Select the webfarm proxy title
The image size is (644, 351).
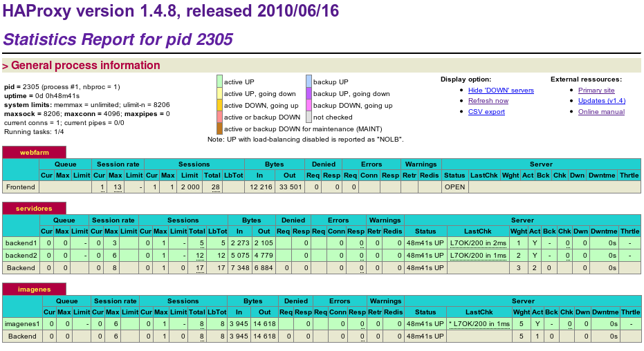click(34, 153)
